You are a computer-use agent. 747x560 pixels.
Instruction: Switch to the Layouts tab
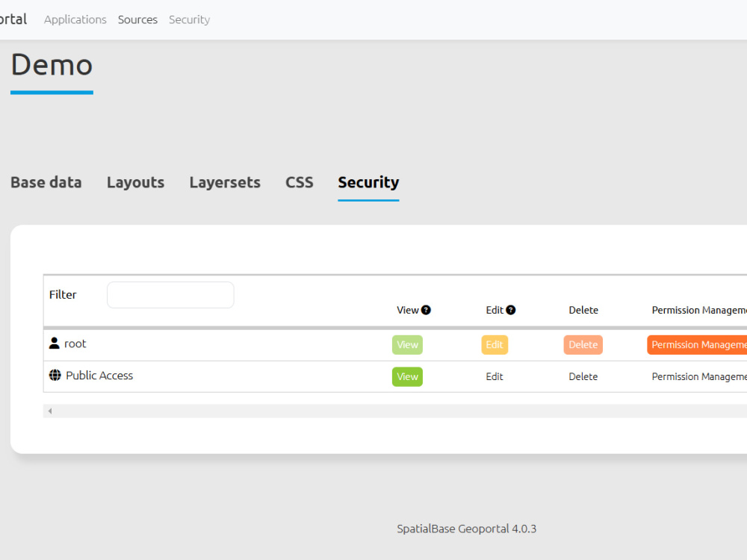[135, 182]
